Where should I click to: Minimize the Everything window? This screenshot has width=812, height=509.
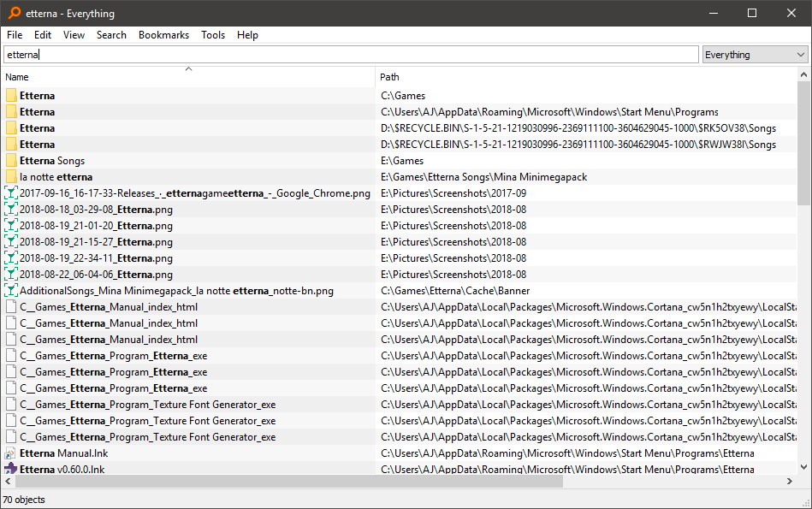(714, 13)
